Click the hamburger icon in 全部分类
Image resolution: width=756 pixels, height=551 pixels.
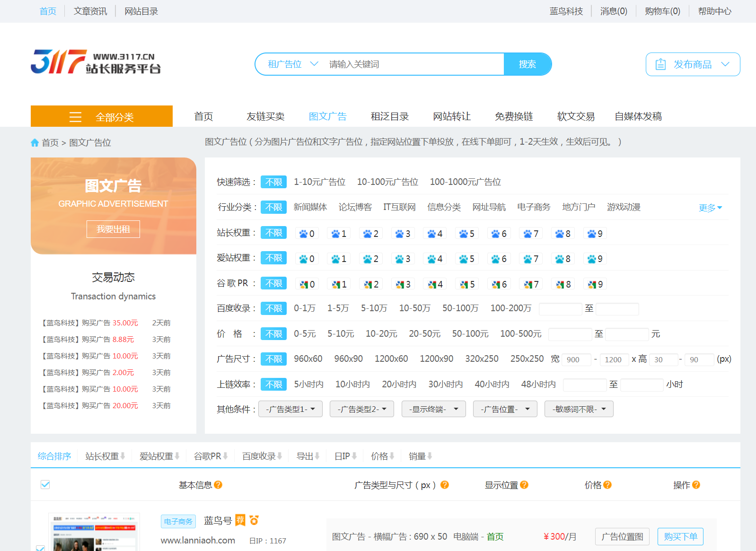75,117
